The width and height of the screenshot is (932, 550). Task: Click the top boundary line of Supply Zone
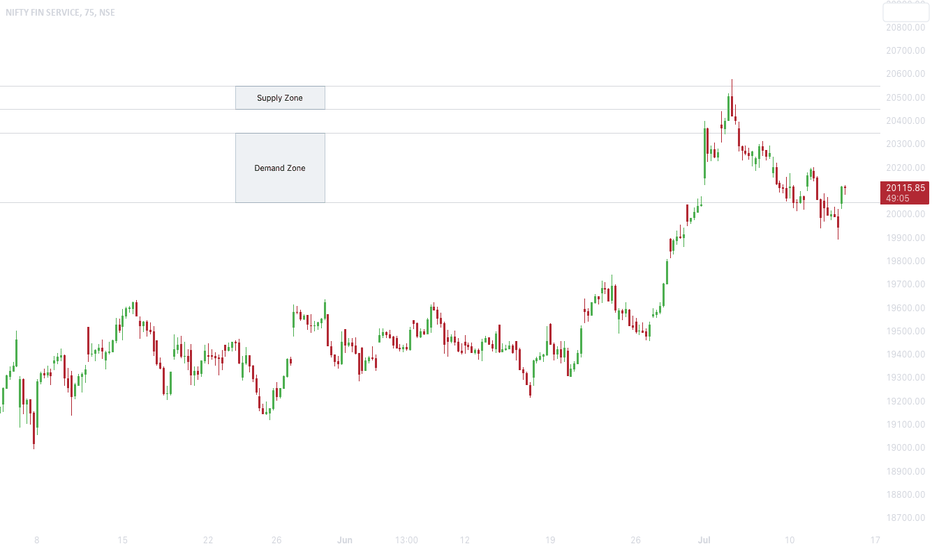pyautogui.click(x=440, y=86)
